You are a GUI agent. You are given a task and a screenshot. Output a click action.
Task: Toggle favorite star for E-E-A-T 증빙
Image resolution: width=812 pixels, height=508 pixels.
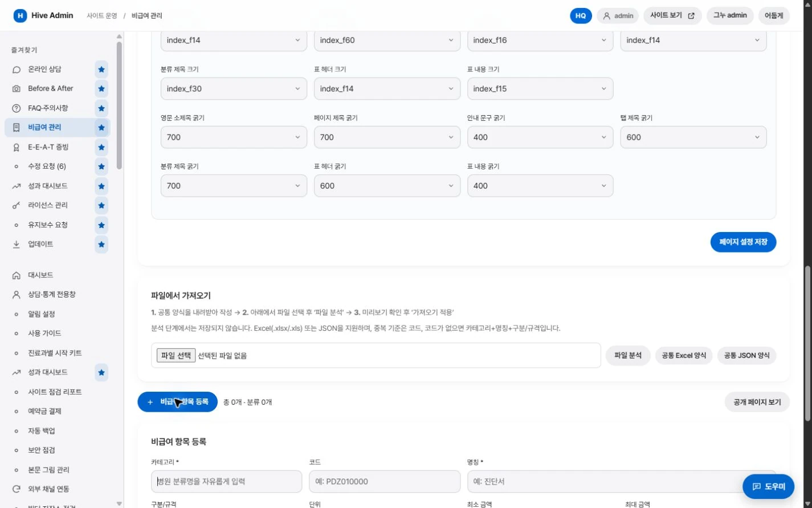101,147
